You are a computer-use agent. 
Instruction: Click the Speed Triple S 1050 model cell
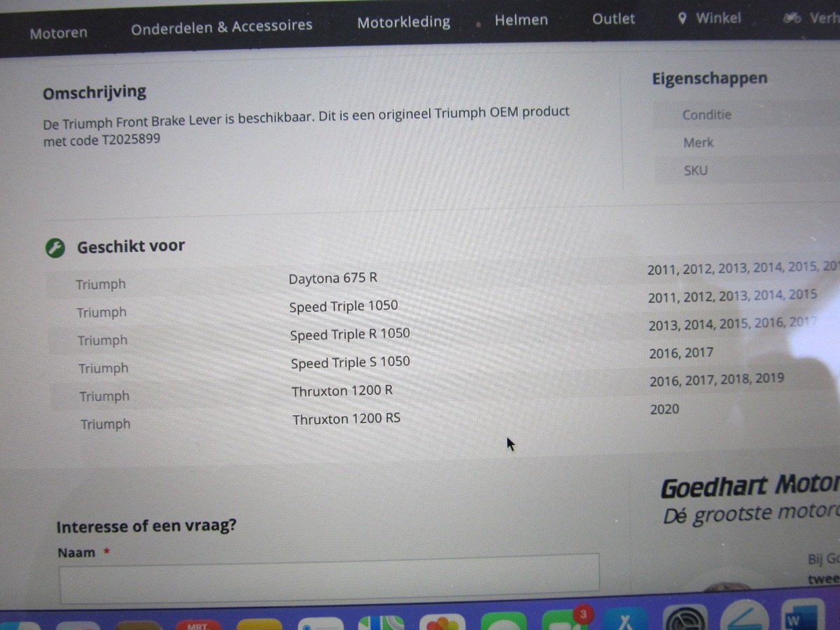point(351,363)
